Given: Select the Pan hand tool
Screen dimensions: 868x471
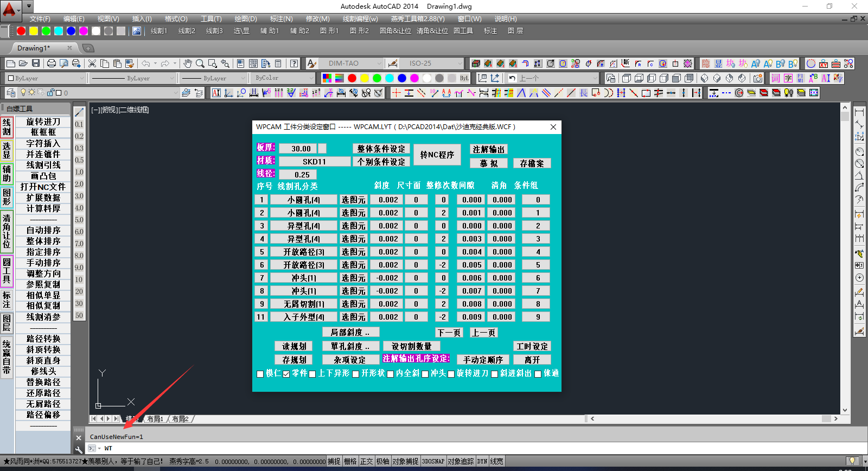Looking at the screenshot, I should point(188,63).
